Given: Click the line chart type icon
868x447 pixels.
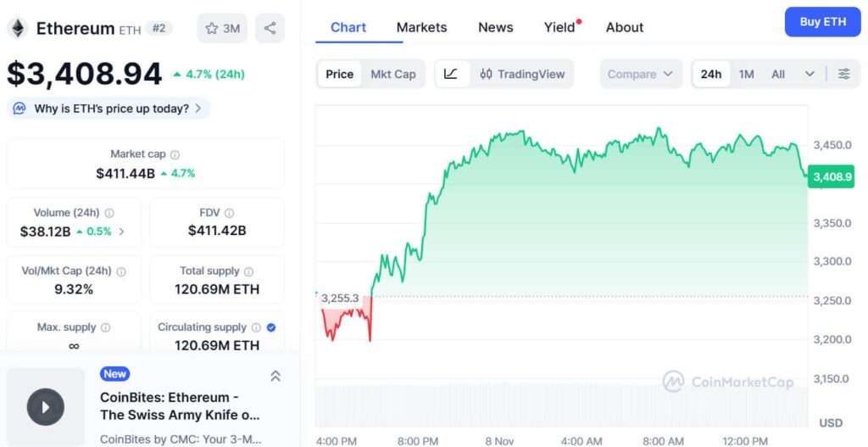Looking at the screenshot, I should tap(451, 74).
